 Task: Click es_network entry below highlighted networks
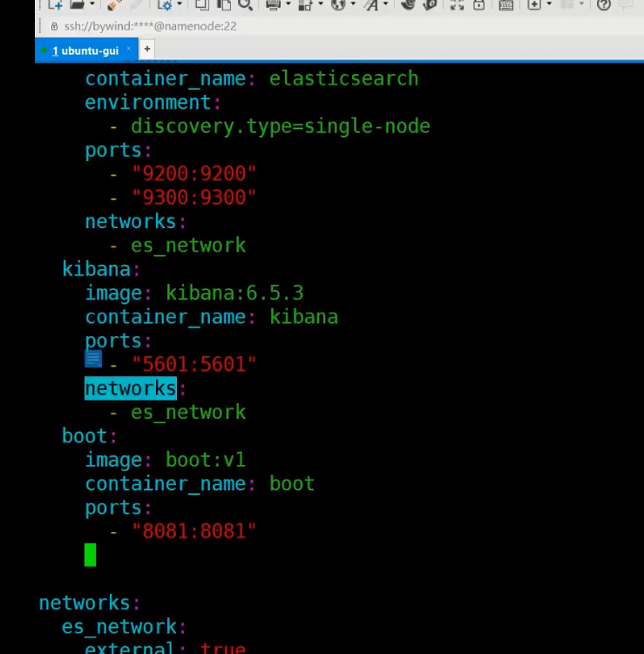point(188,413)
